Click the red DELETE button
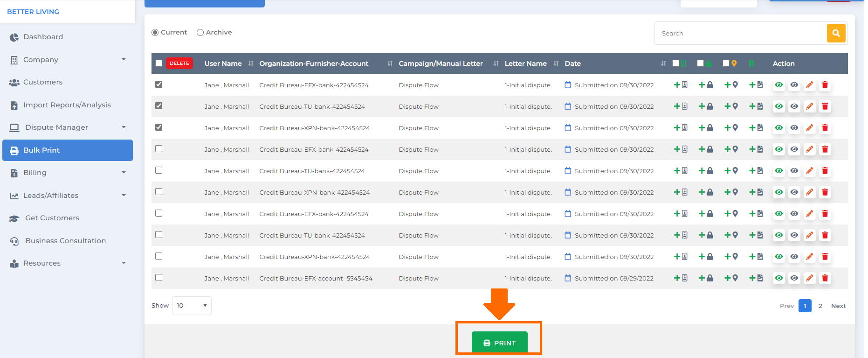The image size is (868, 358). 179,63
